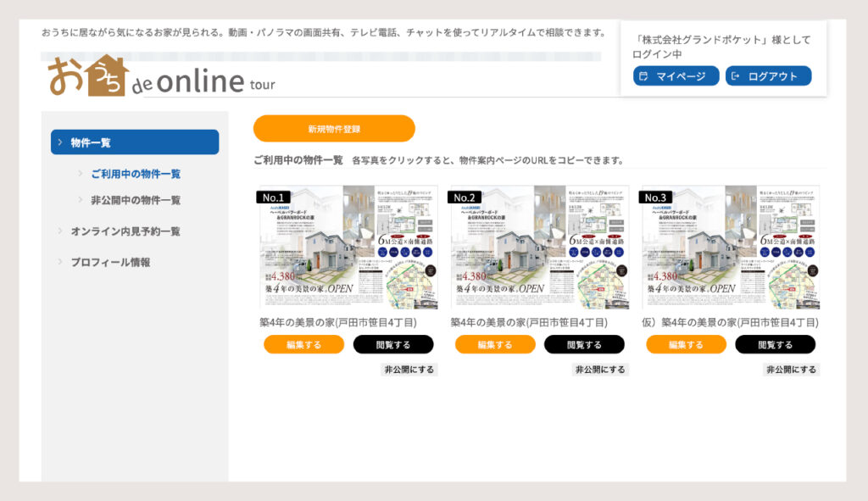
Task: Set property No.3 to 非公開にする
Action: [x=792, y=370]
